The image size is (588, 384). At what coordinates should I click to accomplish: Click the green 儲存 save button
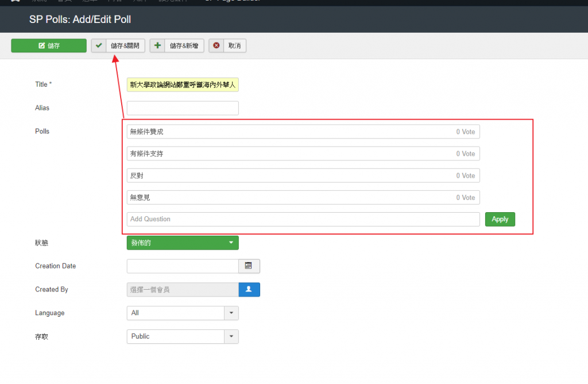[49, 46]
